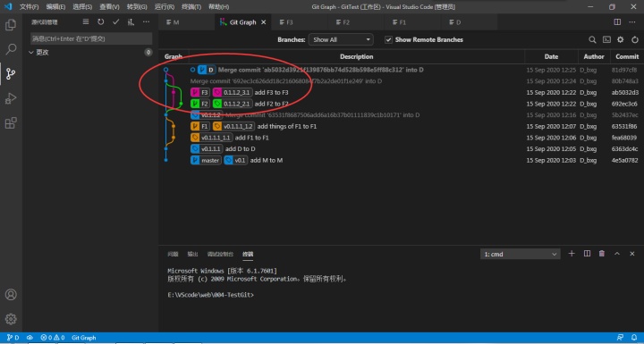Search commits in Git Graph
644x344 pixels.
(x=592, y=40)
